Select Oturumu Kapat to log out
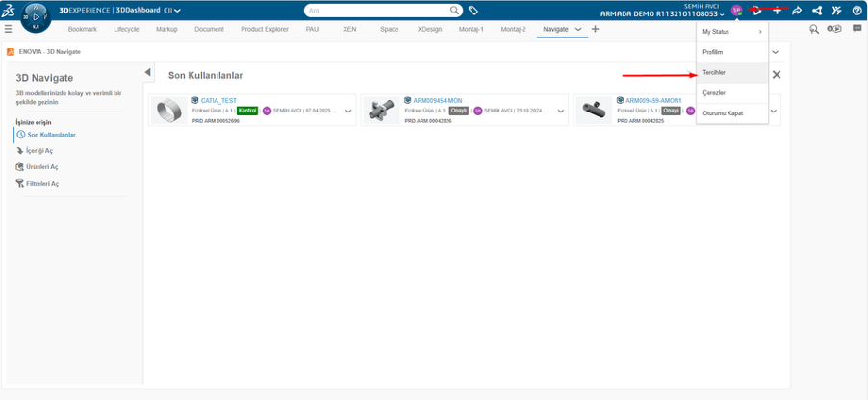 coord(732,113)
